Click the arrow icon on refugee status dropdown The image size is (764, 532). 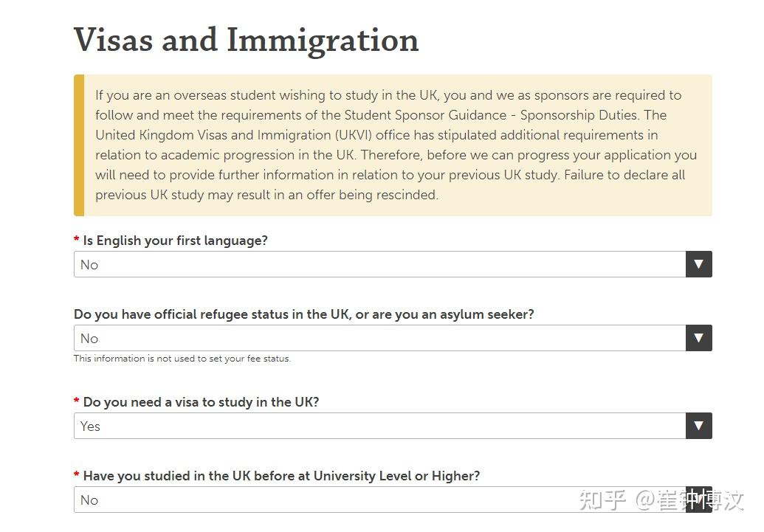(x=699, y=338)
